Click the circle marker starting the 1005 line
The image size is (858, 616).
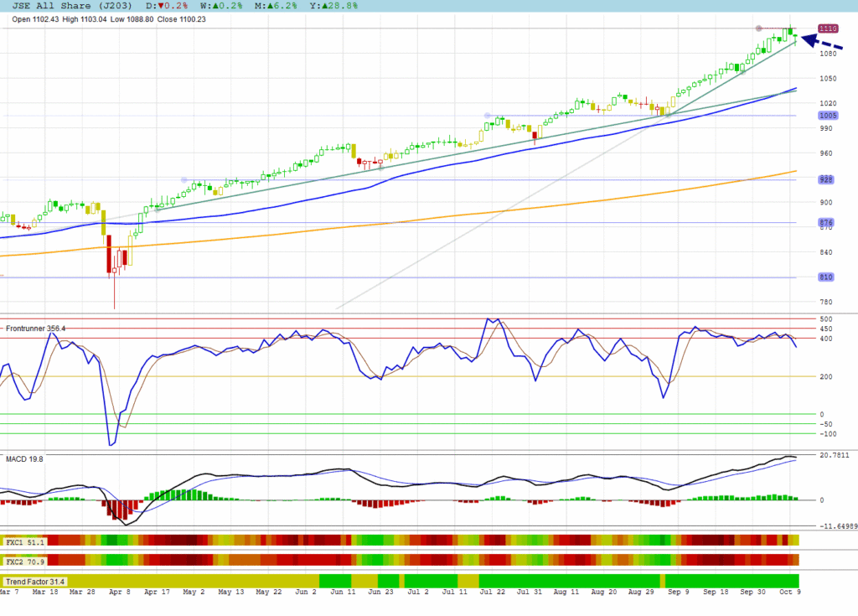coord(486,116)
